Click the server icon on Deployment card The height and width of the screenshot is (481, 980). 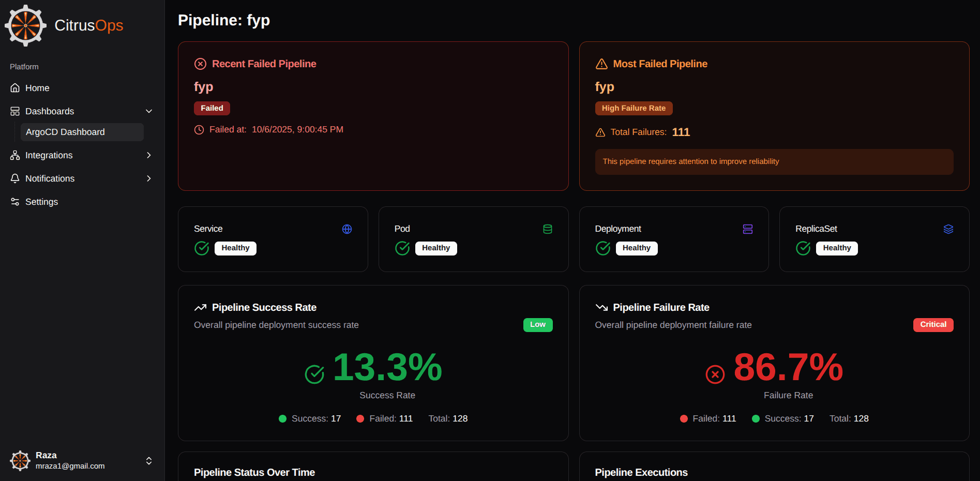click(747, 229)
